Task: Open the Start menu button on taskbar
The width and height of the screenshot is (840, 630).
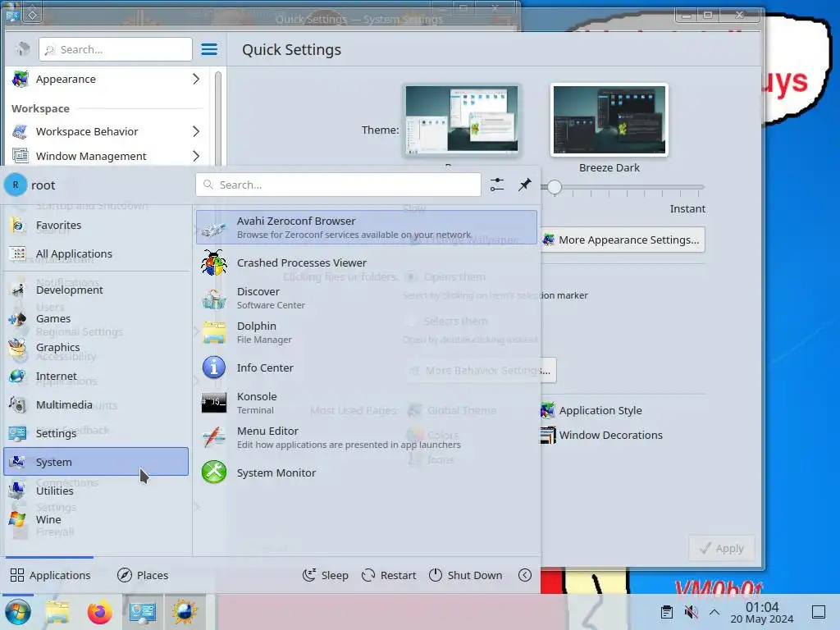Action: 18,612
